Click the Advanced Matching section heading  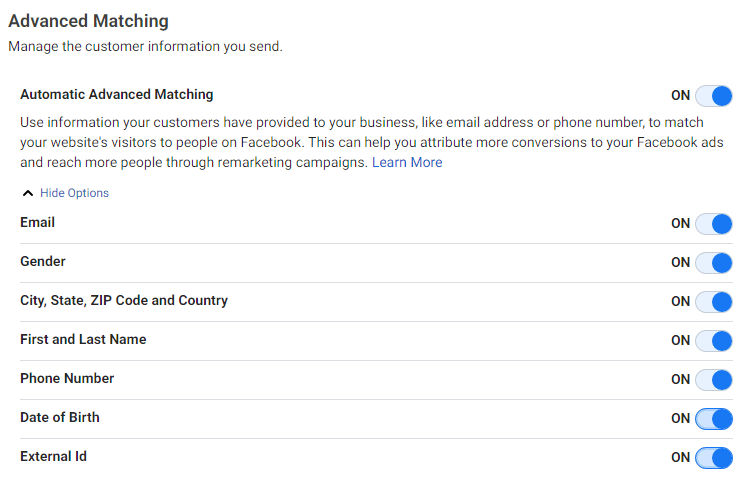point(88,20)
